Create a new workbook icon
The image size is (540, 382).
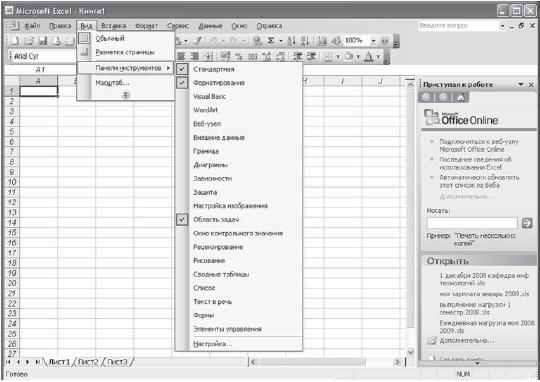click(x=15, y=41)
